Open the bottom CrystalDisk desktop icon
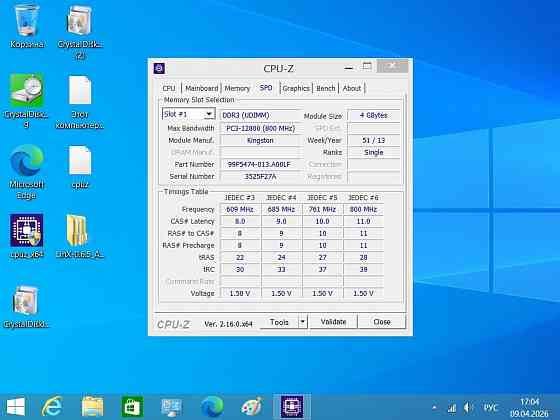This screenshot has height=420, width=560. coord(26,306)
